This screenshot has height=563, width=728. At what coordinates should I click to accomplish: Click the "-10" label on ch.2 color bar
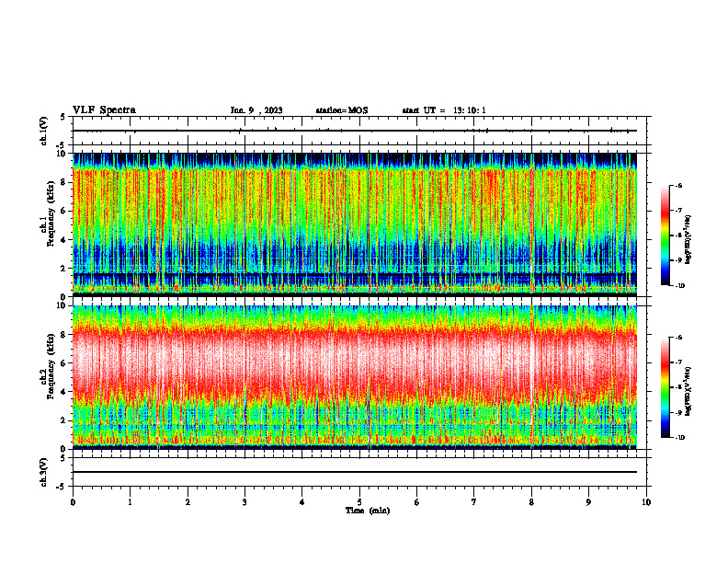[680, 438]
